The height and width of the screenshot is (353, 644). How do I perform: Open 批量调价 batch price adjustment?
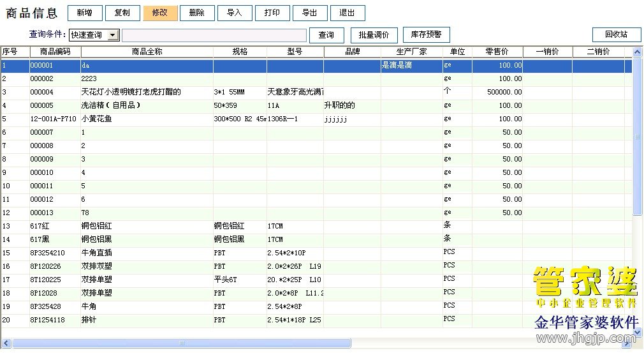click(x=374, y=35)
